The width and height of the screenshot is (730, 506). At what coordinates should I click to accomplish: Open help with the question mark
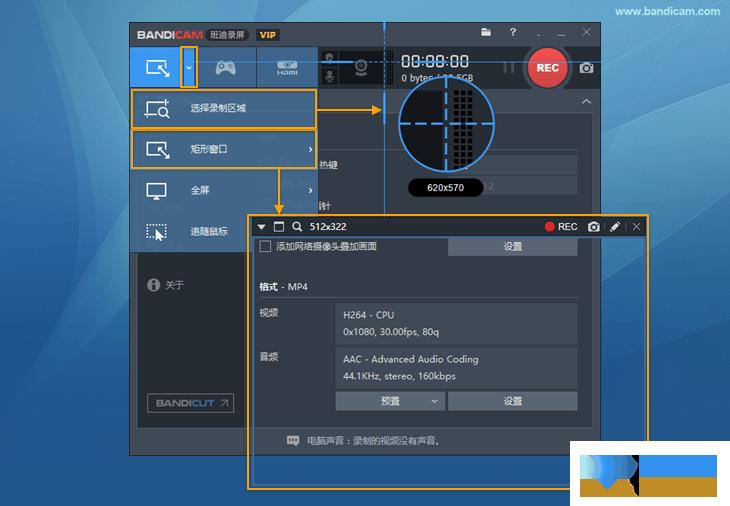click(513, 32)
